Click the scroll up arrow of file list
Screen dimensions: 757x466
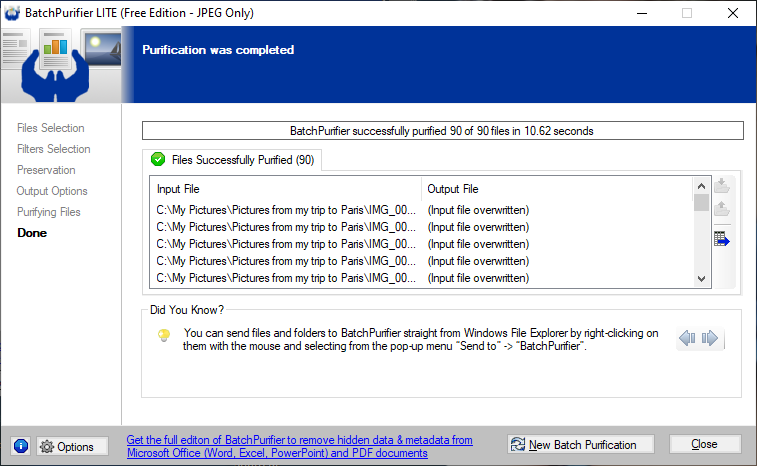(x=701, y=186)
